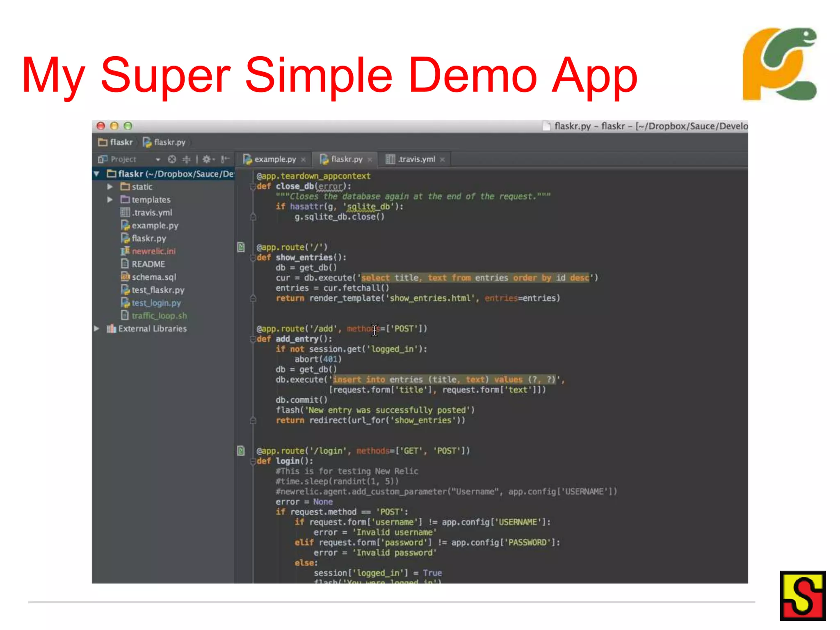Click the green zoom window button
Screen dimensions: 840x630
(128, 126)
